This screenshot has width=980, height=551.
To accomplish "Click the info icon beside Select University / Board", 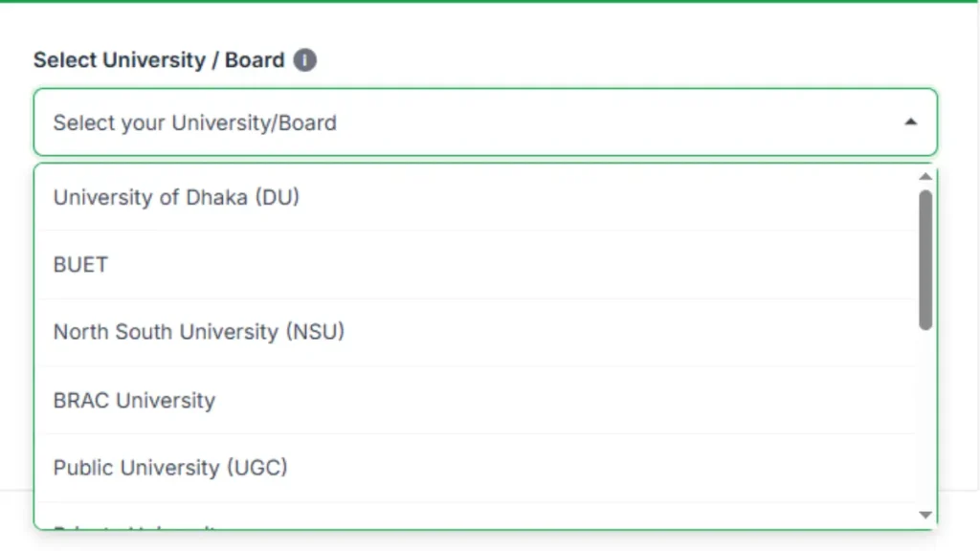I will pos(304,59).
